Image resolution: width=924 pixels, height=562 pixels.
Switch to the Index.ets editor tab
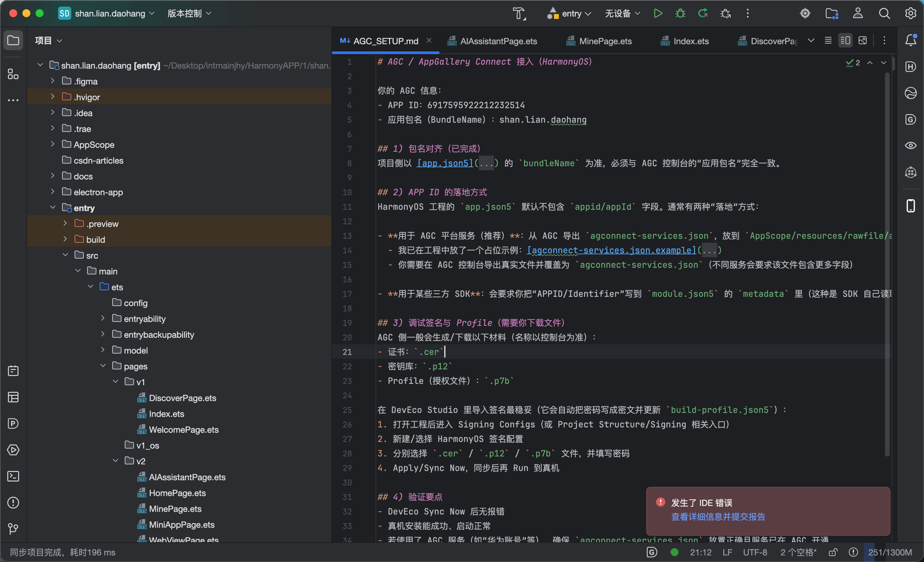click(x=685, y=41)
